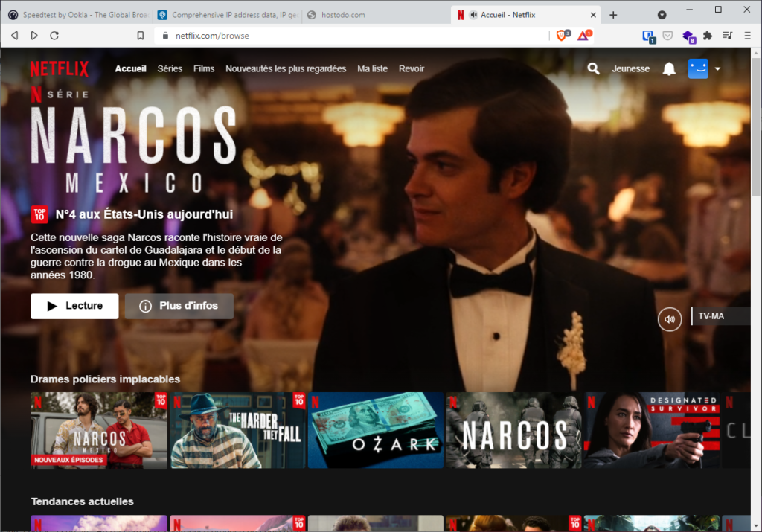This screenshot has height=532, width=762.
Task: Open the Narcos thumbnail with soldiers
Action: click(513, 431)
